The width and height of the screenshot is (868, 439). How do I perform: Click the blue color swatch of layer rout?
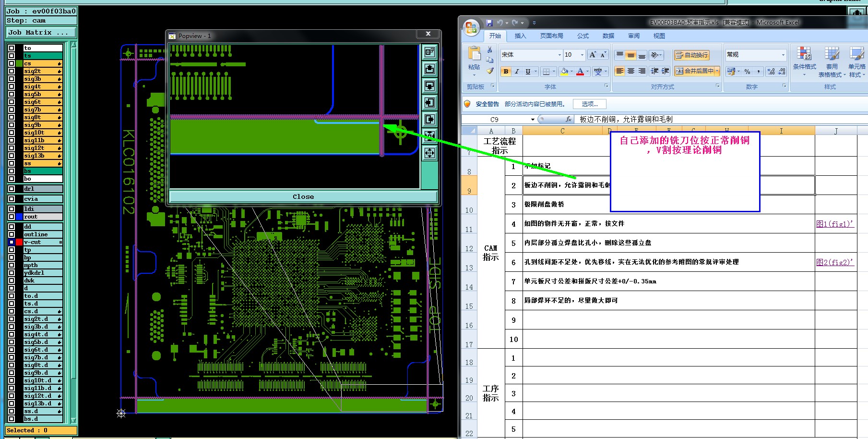click(19, 217)
